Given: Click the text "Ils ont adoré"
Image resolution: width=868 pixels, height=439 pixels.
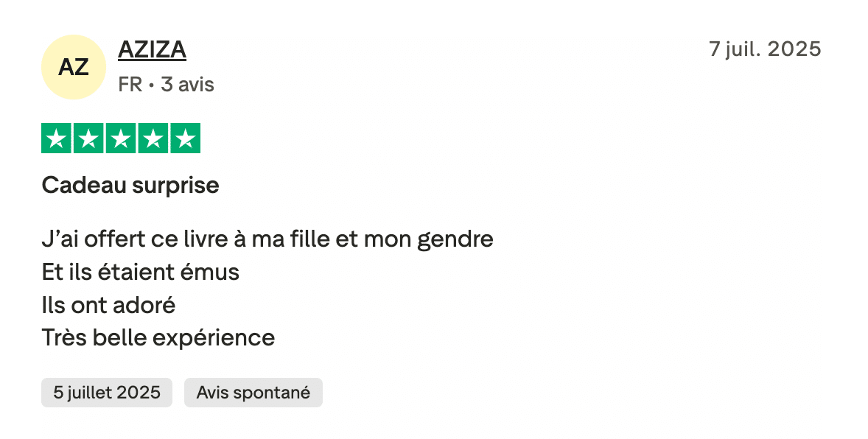Looking at the screenshot, I should (x=109, y=305).
